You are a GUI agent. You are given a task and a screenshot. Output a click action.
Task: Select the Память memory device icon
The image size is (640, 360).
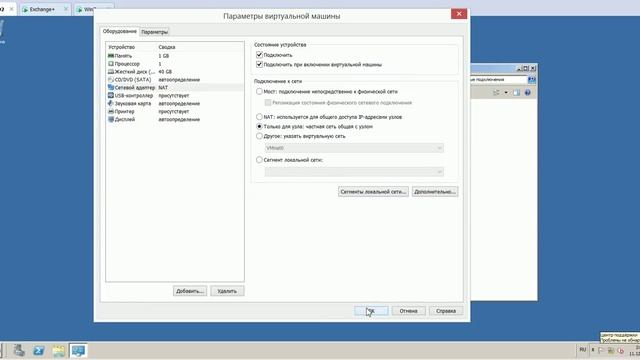pyautogui.click(x=111, y=56)
